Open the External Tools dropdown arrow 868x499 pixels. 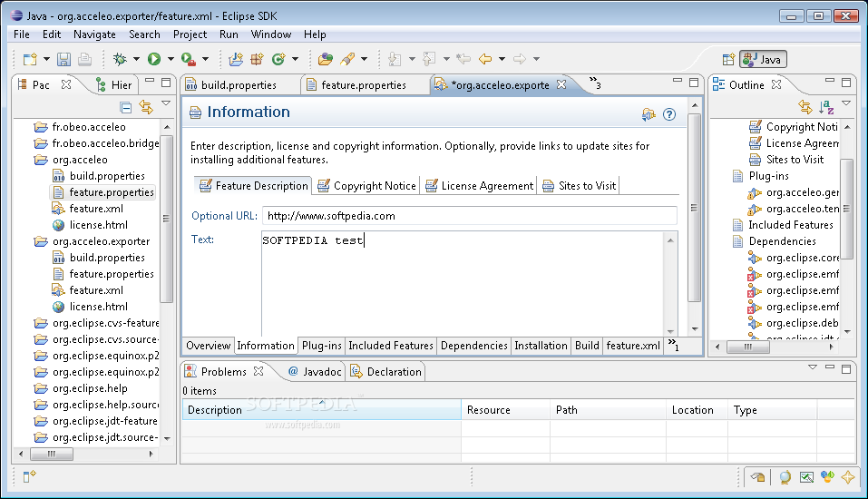pos(205,59)
